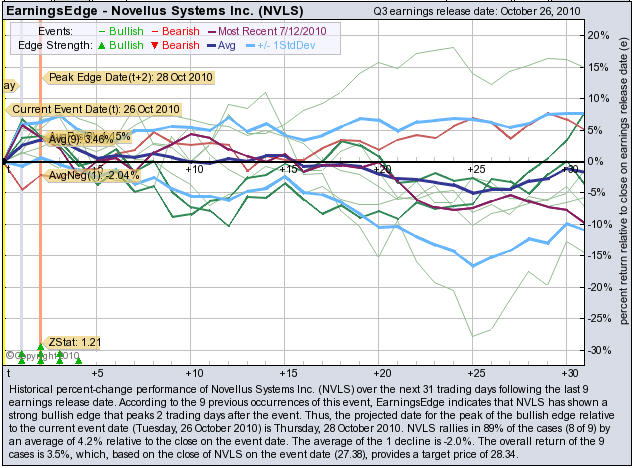The image size is (636, 468).
Task: Click the ZStat: 1.21 label
Action: point(64,339)
